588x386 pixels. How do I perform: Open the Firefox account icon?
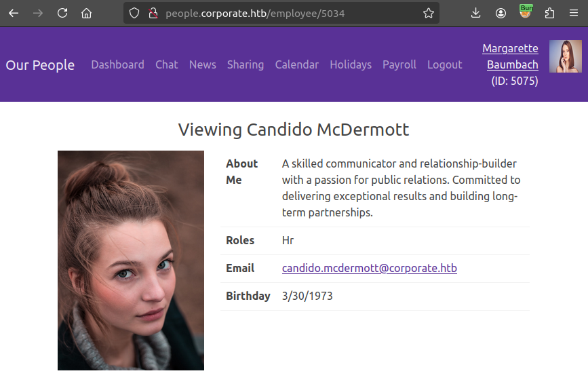point(501,13)
